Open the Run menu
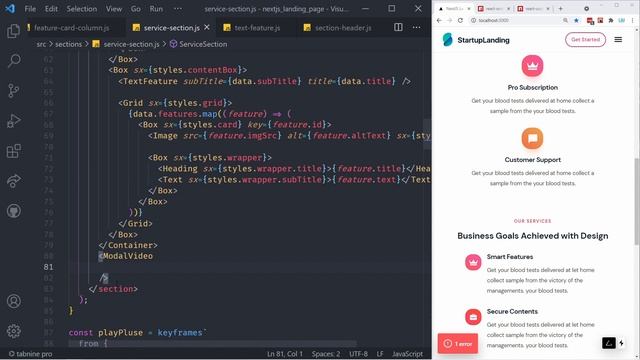The image size is (640, 360). 156,9
